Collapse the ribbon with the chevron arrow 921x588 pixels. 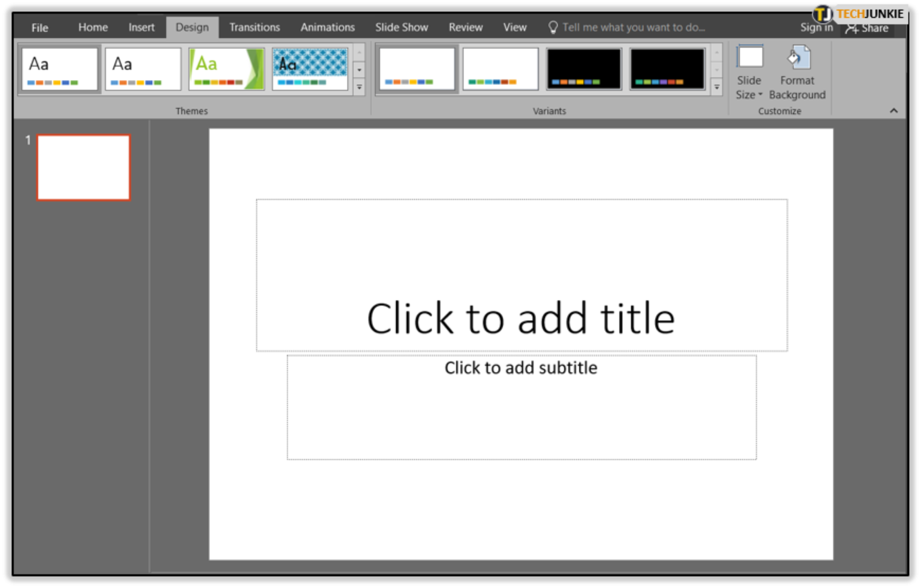[x=894, y=111]
